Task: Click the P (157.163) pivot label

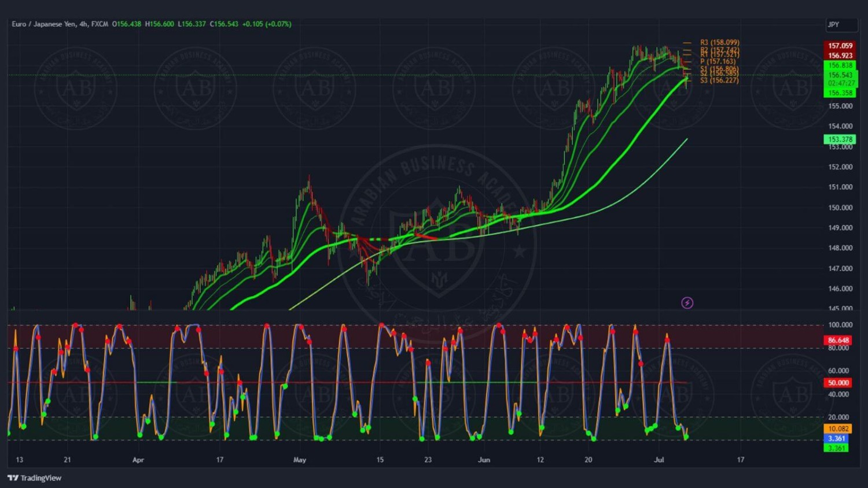Action: point(718,61)
